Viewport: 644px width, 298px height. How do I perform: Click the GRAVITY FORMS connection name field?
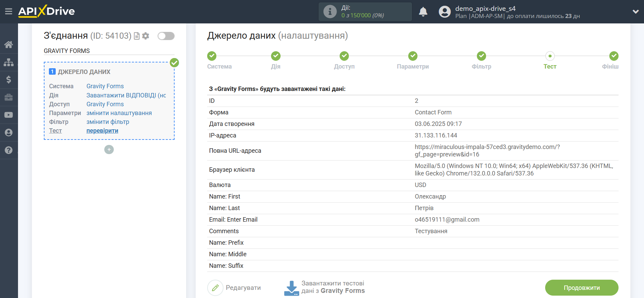(x=109, y=51)
